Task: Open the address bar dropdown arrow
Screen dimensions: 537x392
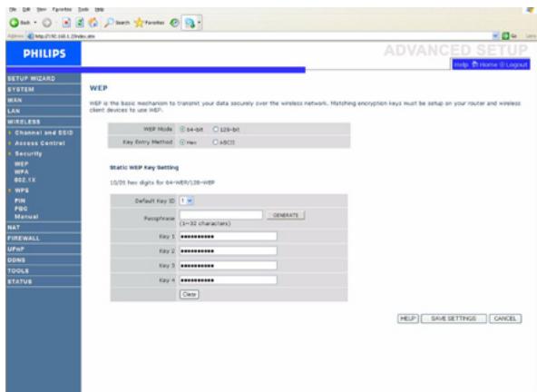Action: 495,35
